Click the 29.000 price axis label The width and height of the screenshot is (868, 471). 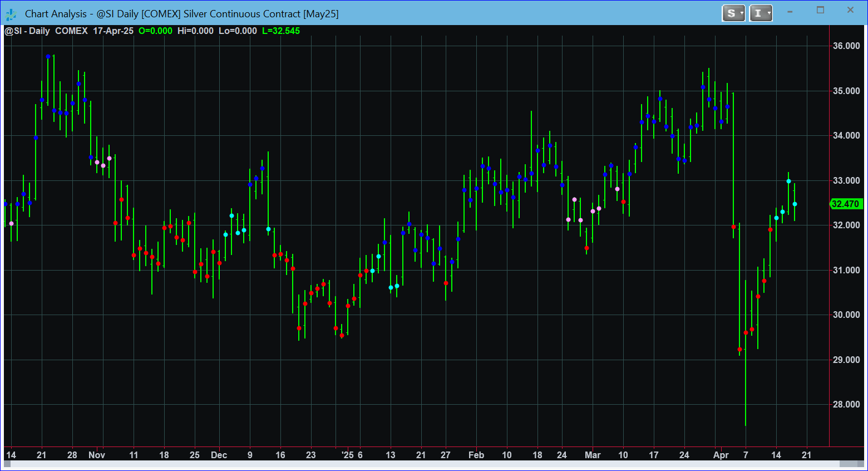(x=846, y=360)
